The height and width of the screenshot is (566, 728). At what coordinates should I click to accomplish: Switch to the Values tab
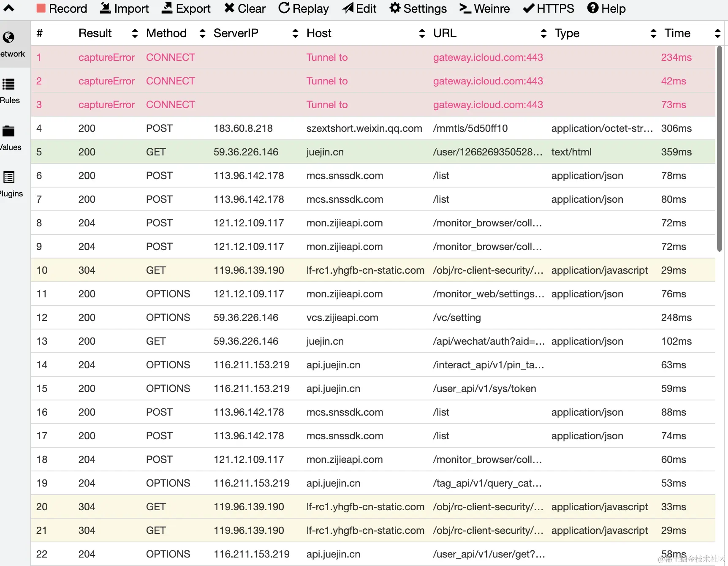click(9, 137)
